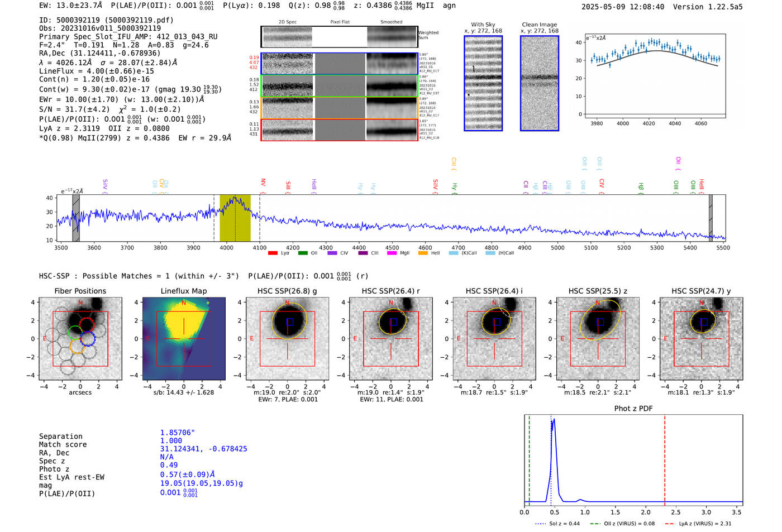Open the Gaussian line fit plot

[655, 75]
